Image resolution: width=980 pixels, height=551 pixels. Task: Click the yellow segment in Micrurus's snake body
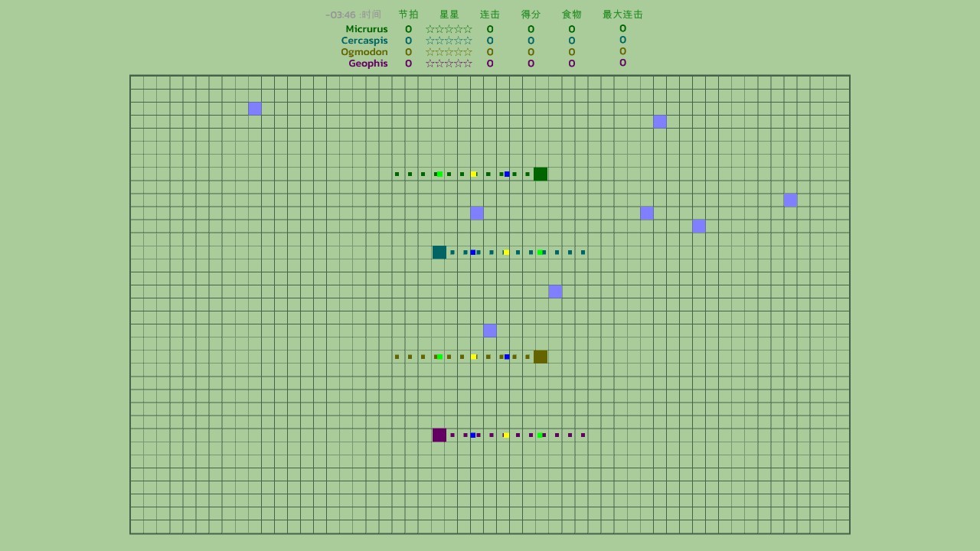click(x=474, y=174)
